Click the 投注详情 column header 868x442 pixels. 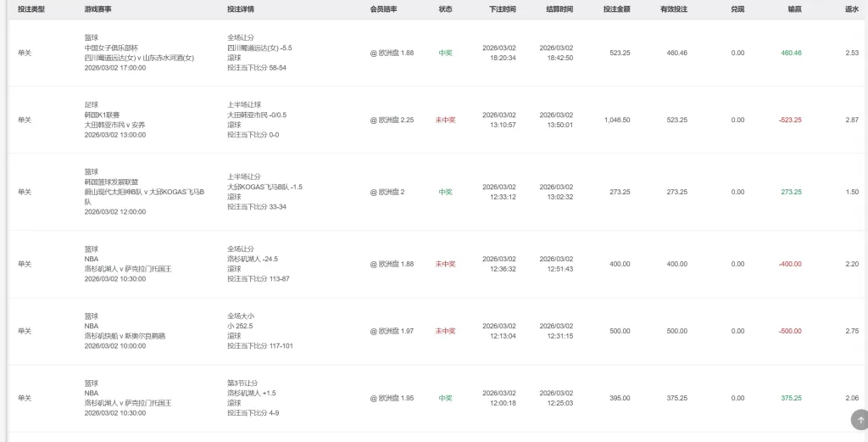click(241, 9)
